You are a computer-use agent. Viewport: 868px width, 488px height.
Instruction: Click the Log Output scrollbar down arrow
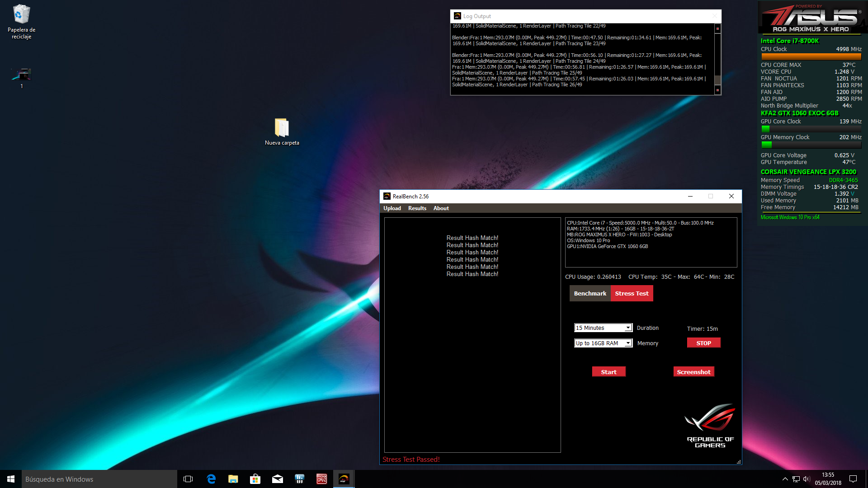717,90
